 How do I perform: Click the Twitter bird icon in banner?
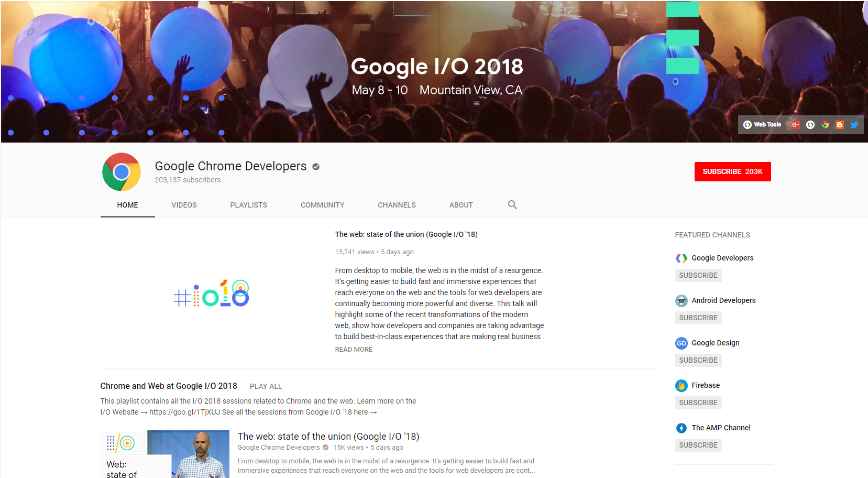pyautogui.click(x=854, y=125)
